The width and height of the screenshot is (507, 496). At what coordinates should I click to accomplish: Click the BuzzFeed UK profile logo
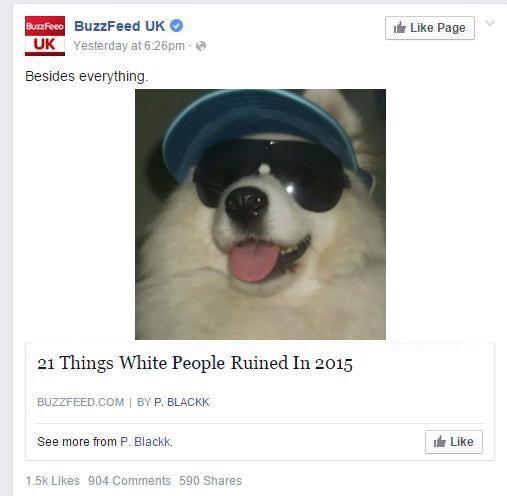coord(45,36)
